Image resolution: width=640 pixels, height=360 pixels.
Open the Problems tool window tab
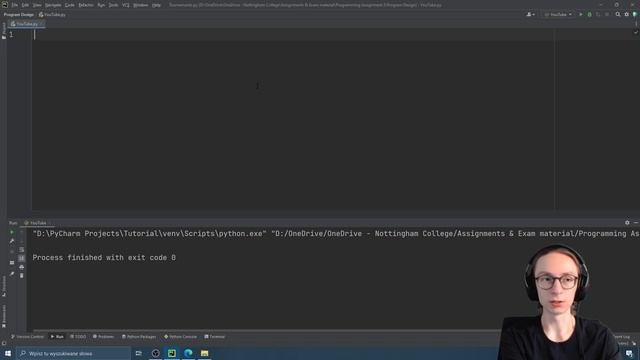(103, 337)
